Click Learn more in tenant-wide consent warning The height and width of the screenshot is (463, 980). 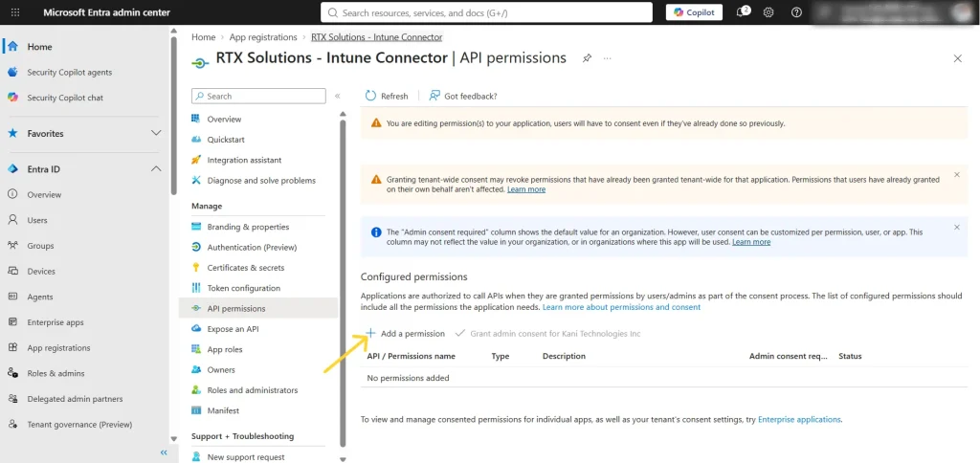[526, 189]
